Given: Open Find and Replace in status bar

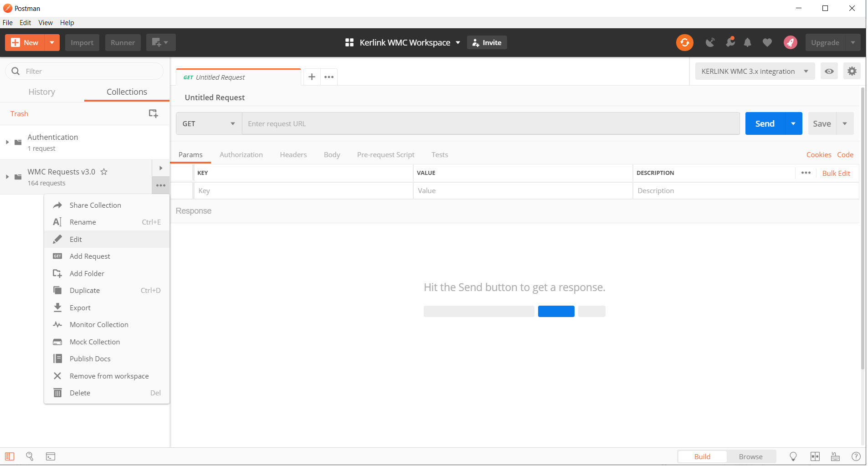Looking at the screenshot, I should coord(30,456).
